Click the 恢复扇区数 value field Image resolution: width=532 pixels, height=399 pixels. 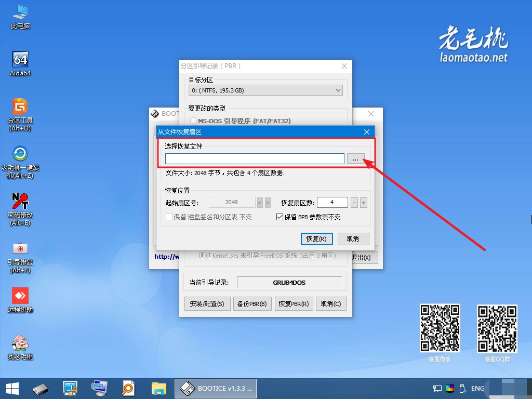[x=332, y=203]
